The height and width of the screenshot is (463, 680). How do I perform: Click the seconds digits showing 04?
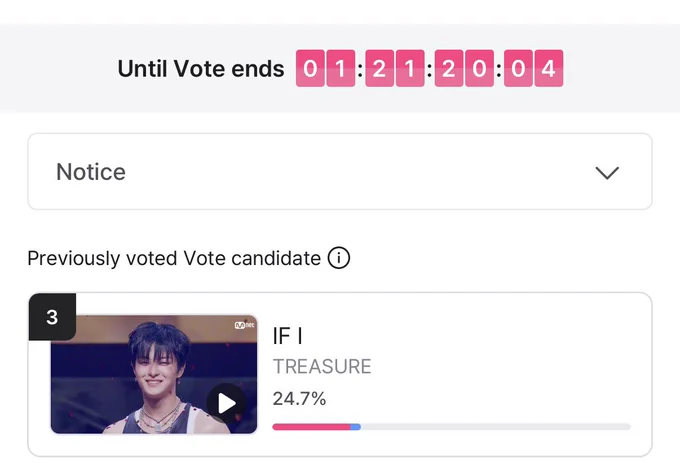click(533, 68)
